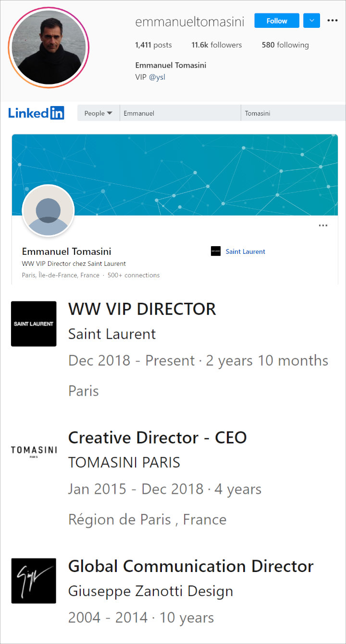346x644 pixels.
Task: View the 580 following list
Action: [285, 45]
